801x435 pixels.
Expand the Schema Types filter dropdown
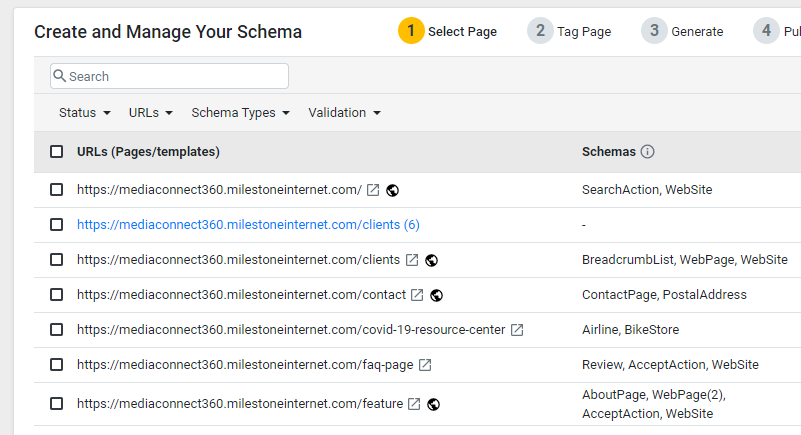241,112
